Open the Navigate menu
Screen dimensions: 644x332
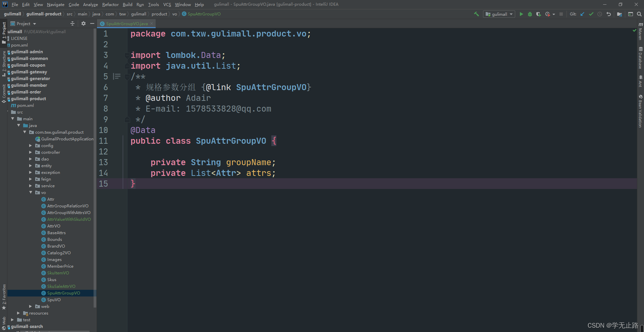tap(55, 4)
